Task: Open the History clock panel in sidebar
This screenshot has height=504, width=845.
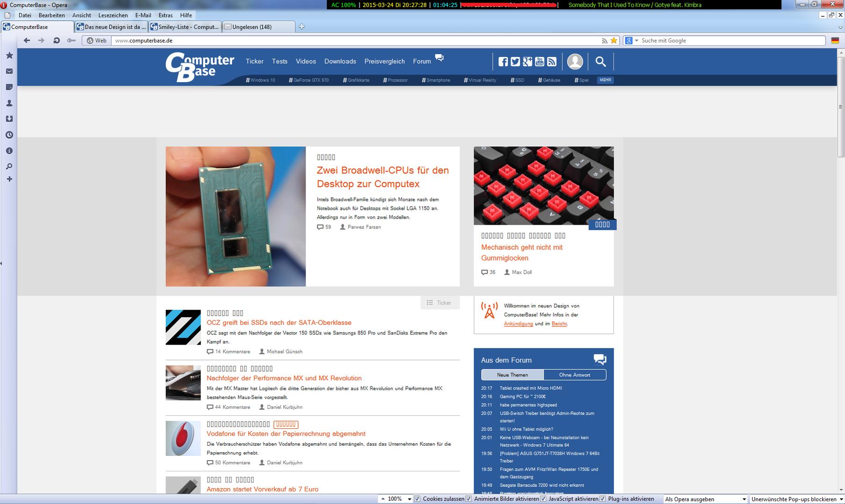Action: [9, 135]
